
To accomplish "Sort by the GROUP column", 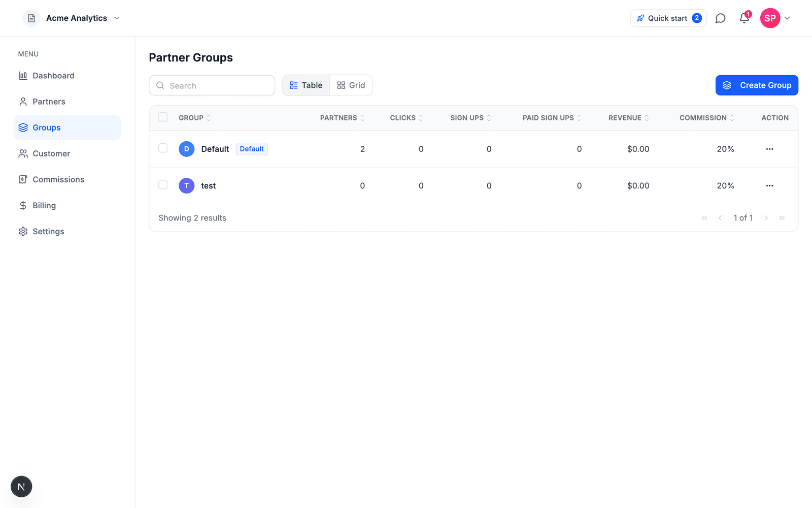I will tap(195, 118).
